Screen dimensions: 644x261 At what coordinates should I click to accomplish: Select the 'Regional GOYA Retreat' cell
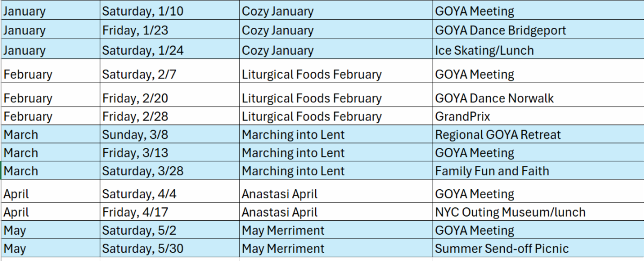[x=497, y=135]
